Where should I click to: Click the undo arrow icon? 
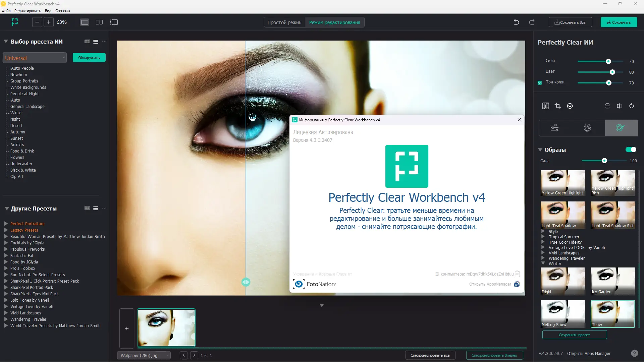click(x=516, y=22)
